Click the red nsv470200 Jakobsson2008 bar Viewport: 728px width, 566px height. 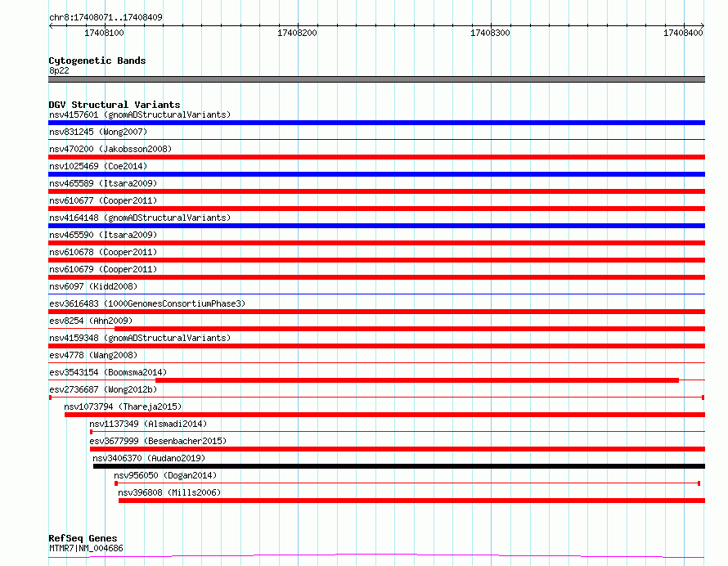376,157
